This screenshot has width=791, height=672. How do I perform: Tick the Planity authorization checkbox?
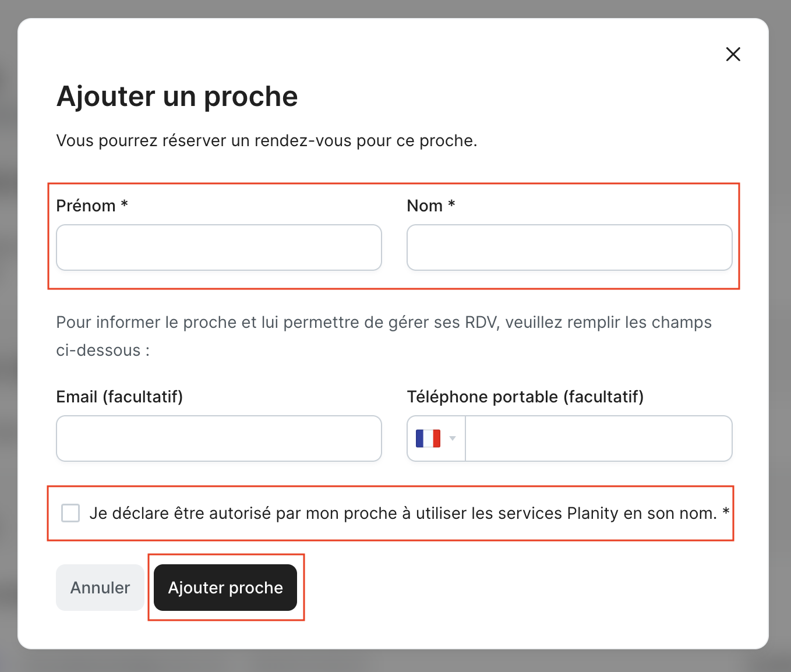click(x=70, y=513)
